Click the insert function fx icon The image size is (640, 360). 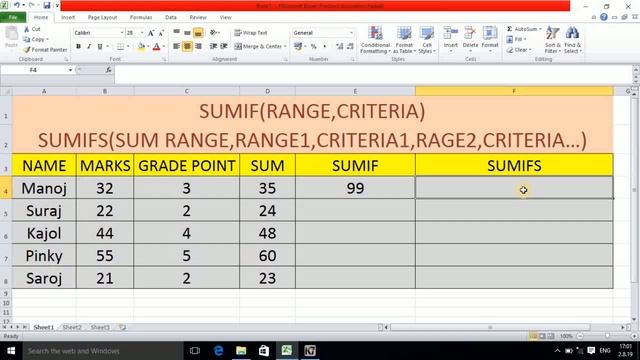point(108,70)
